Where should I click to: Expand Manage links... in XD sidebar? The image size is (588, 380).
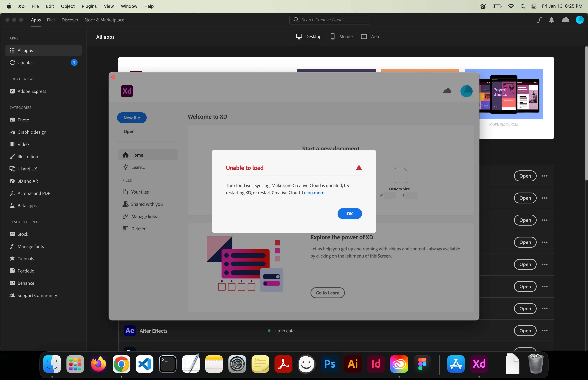(x=145, y=216)
